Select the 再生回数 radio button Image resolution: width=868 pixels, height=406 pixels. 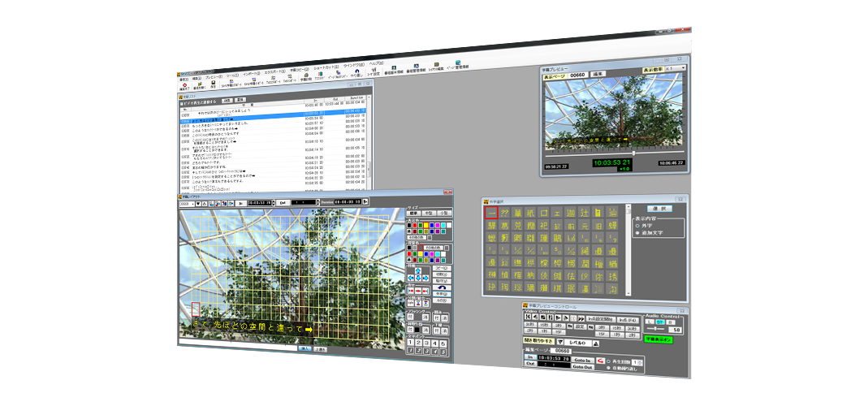point(608,361)
